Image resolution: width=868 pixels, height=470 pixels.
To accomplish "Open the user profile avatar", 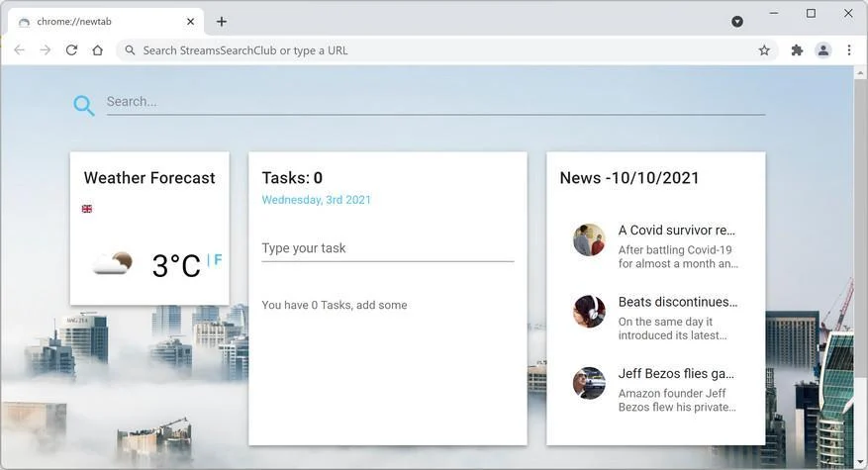I will tap(823, 50).
